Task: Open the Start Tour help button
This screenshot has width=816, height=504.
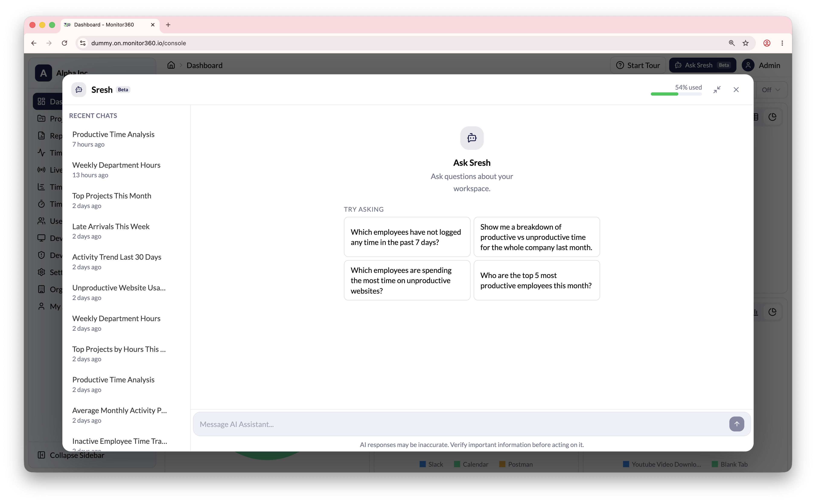Action: (638, 65)
